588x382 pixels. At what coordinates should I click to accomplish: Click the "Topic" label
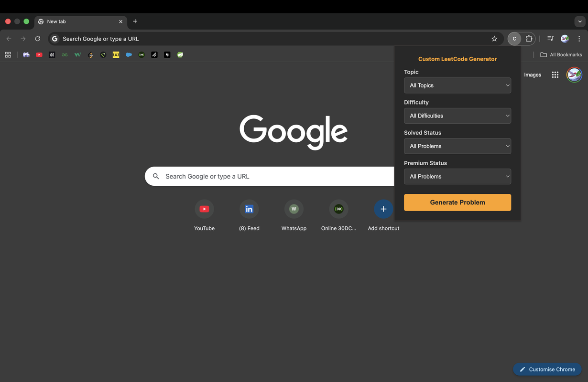coord(411,72)
